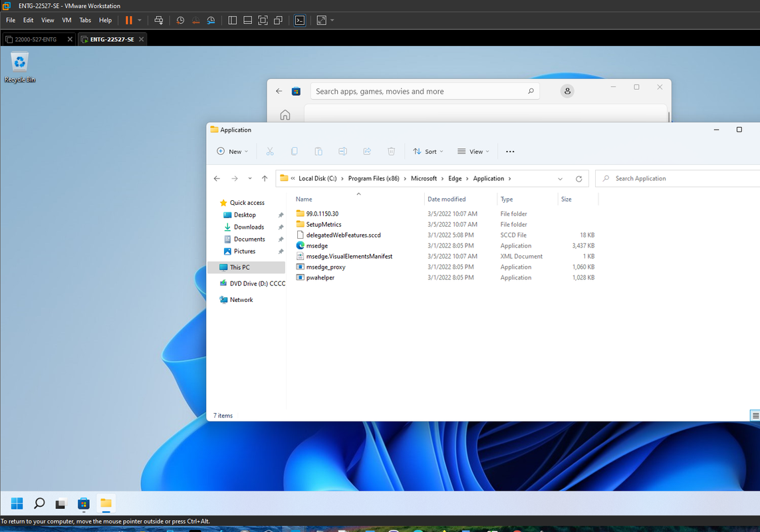Click the stretch guest display icon
This screenshot has height=532, width=760.
[x=322, y=21]
